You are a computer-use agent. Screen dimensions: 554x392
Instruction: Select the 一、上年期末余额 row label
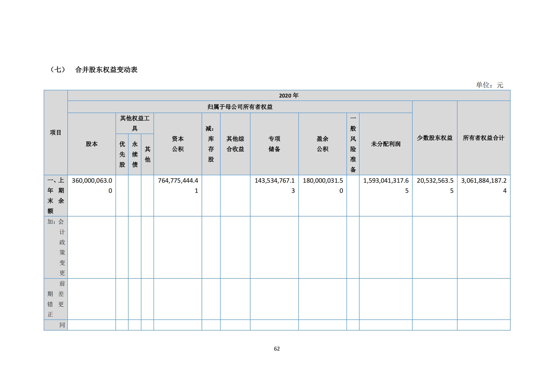tap(56, 196)
